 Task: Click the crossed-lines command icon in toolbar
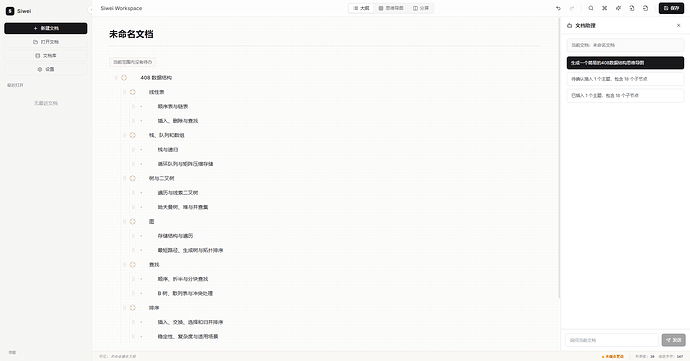click(605, 8)
